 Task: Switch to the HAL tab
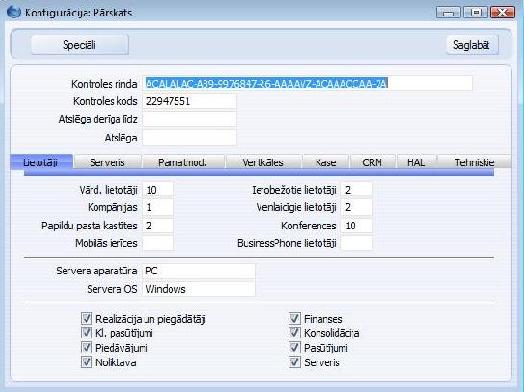click(x=416, y=162)
